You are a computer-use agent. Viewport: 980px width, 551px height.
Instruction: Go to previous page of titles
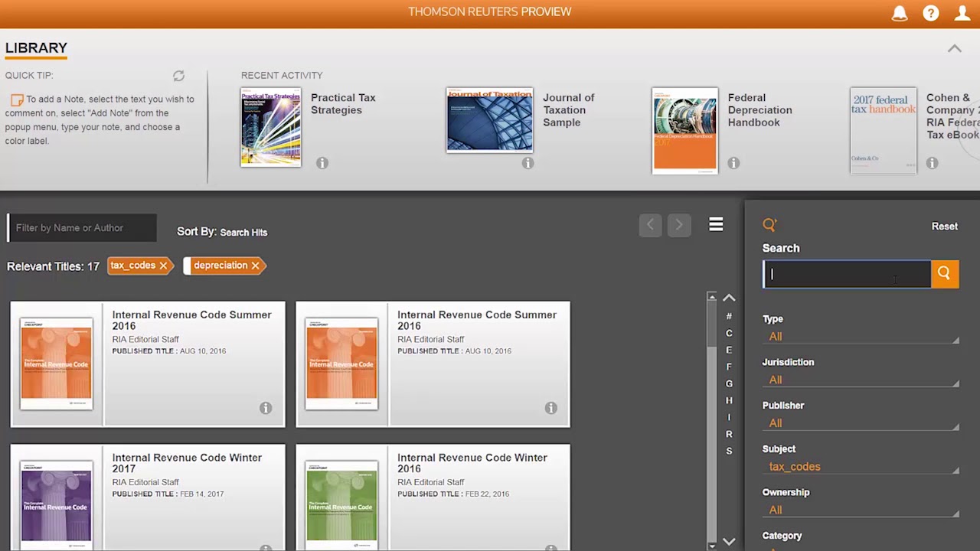point(650,225)
